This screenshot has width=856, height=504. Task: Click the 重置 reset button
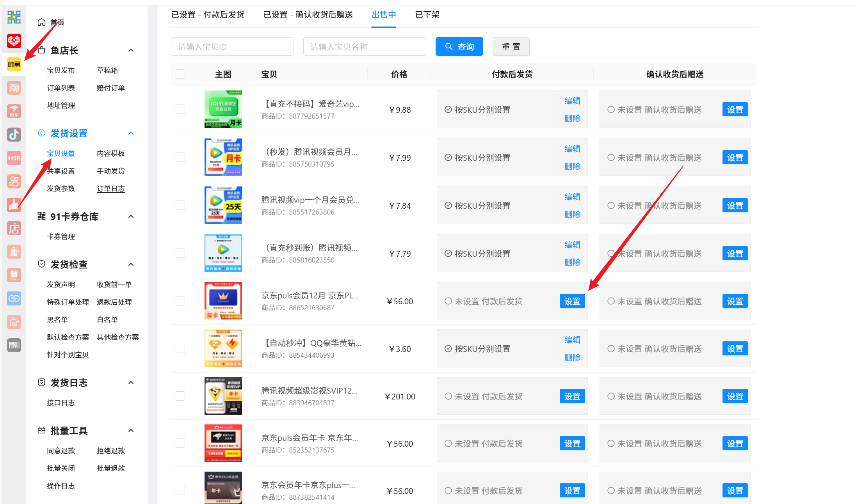[x=511, y=46]
